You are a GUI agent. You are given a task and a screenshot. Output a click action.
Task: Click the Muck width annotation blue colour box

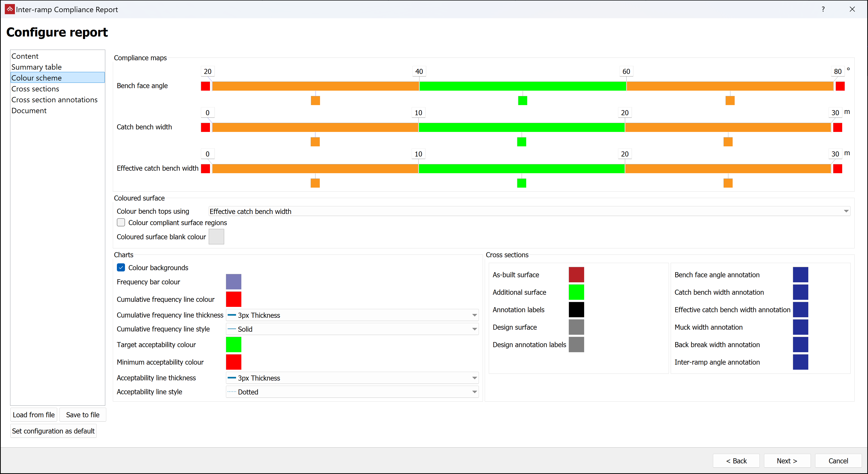(x=800, y=327)
